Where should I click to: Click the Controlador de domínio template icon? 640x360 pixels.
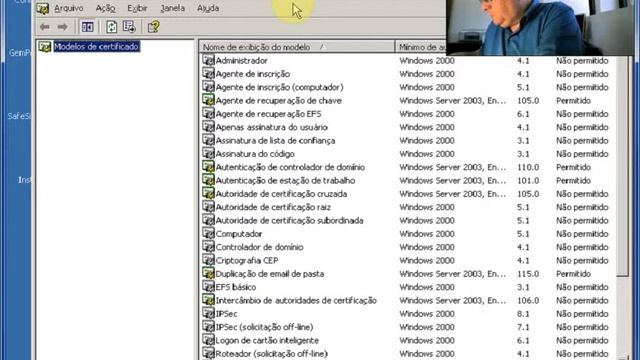[208, 247]
